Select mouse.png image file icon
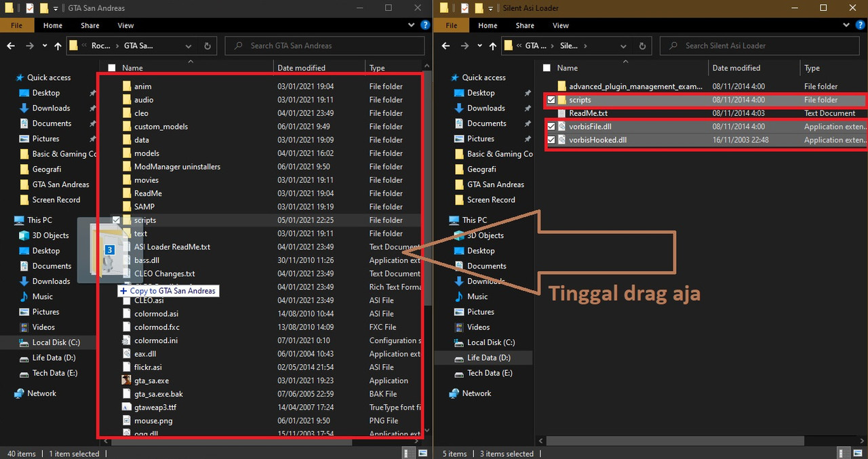This screenshot has height=459, width=868. point(127,421)
